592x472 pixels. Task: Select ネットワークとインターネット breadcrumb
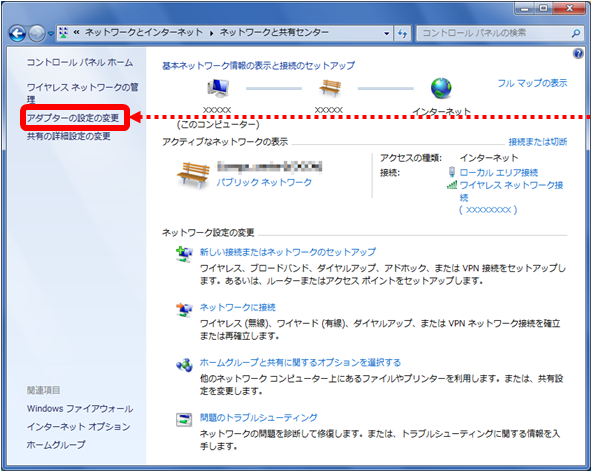pos(144,32)
